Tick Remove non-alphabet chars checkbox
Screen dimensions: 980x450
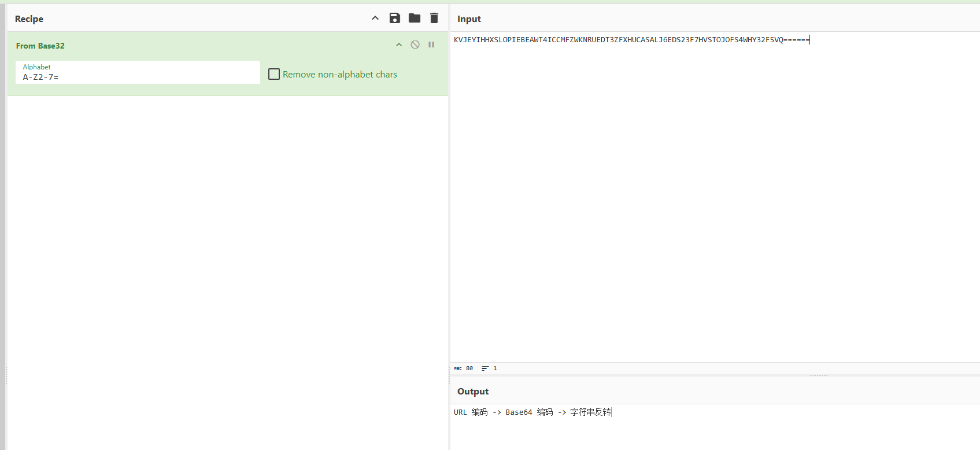274,74
